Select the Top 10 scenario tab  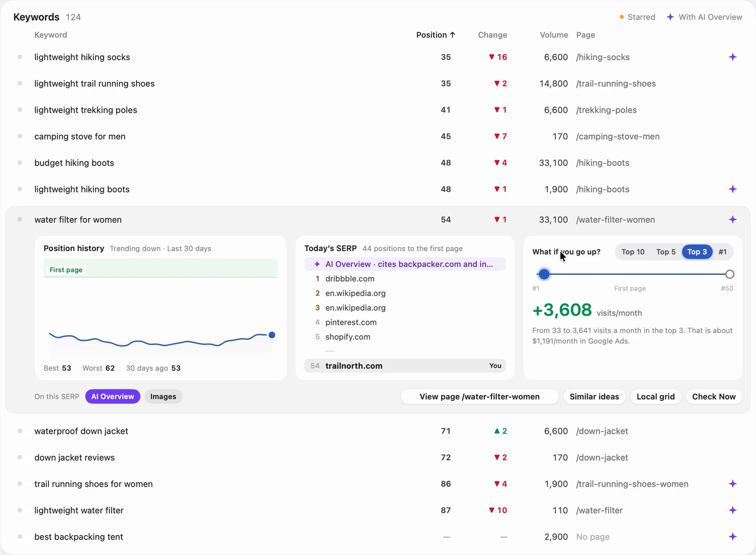(633, 252)
